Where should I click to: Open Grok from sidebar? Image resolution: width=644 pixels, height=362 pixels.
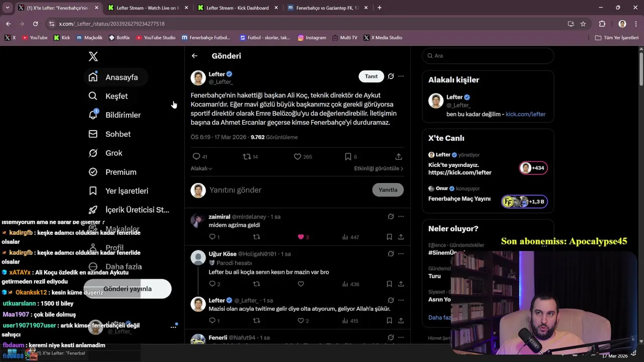click(105, 153)
